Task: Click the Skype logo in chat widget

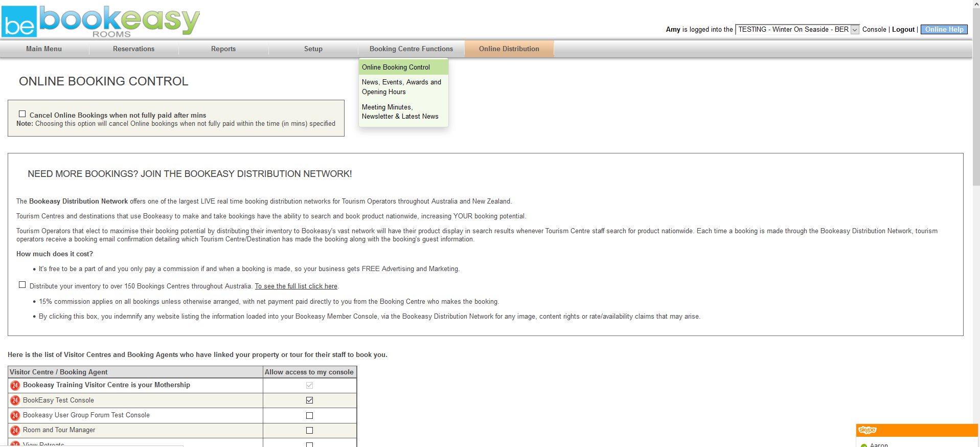Action: (868, 430)
